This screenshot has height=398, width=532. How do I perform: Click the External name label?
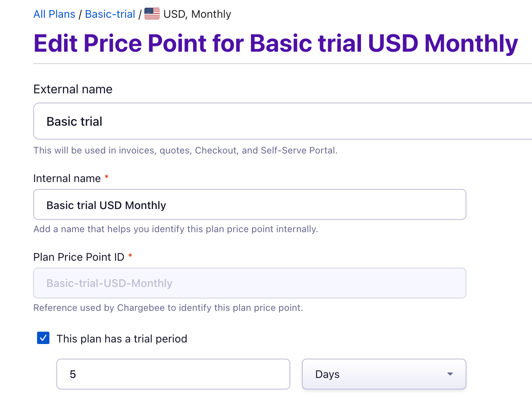coord(73,89)
